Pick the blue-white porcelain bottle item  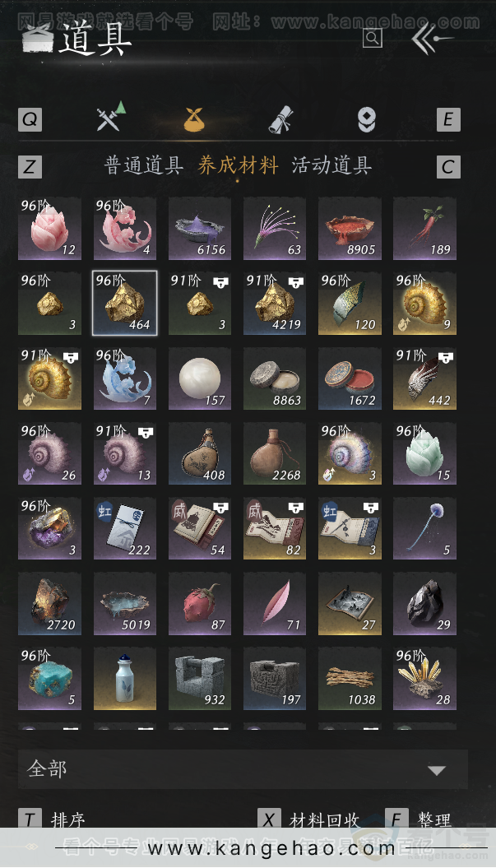(124, 679)
